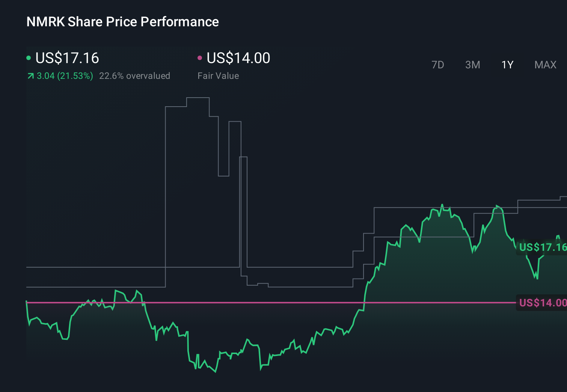Switch to the MAX time range

pos(545,65)
